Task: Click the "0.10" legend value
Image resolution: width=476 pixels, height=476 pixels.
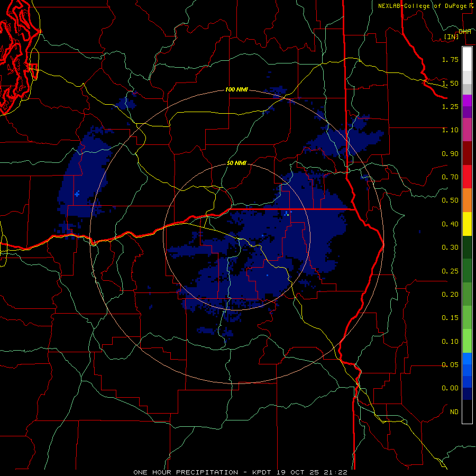Action: (450, 342)
